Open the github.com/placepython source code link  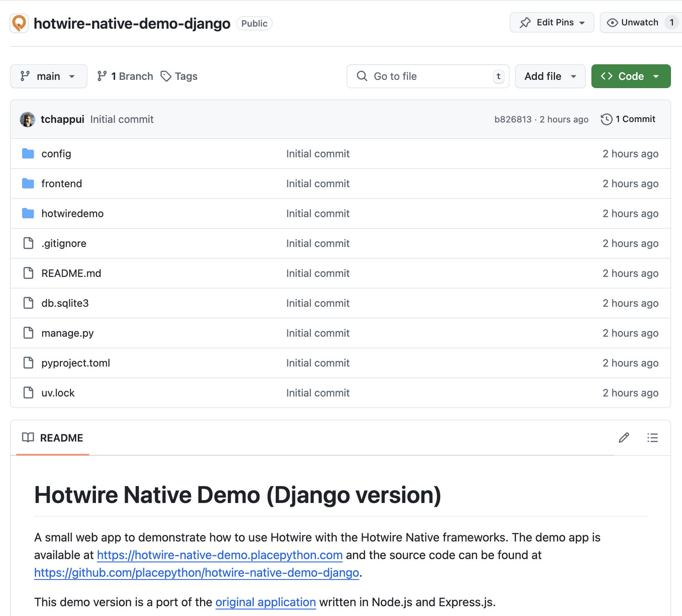pyautogui.click(x=197, y=573)
